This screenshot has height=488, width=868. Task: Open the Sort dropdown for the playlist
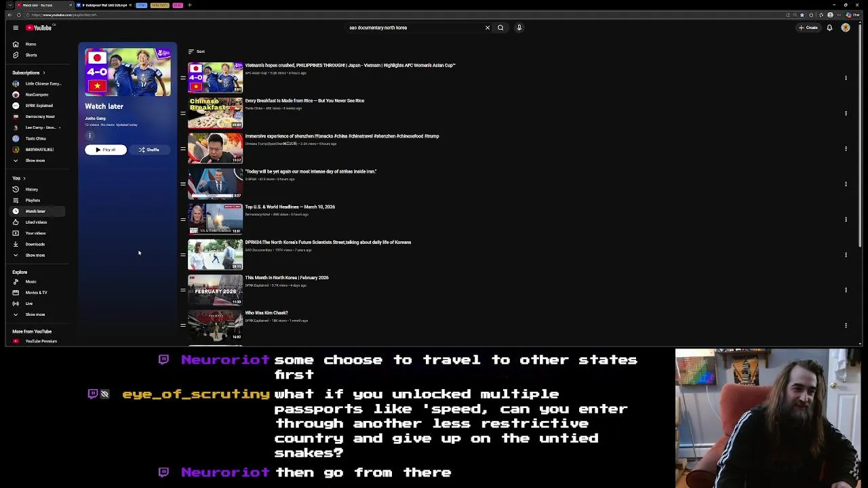click(197, 52)
